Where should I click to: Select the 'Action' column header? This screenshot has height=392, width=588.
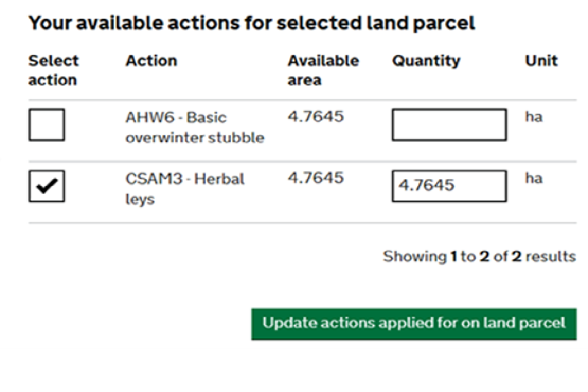pyautogui.click(x=151, y=61)
